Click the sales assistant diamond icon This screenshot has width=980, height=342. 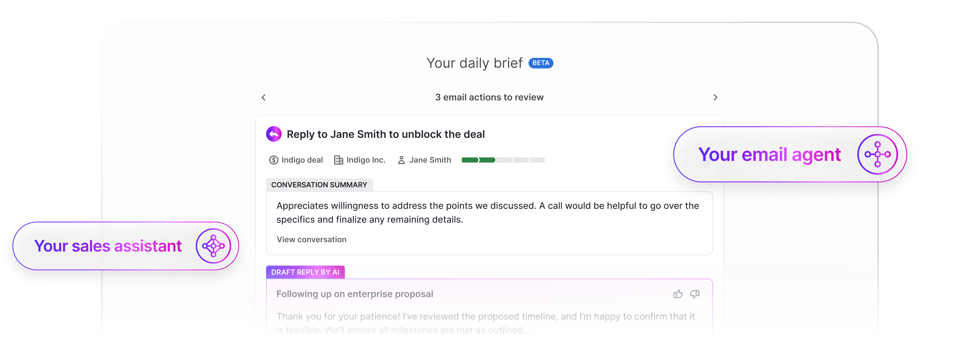213,246
